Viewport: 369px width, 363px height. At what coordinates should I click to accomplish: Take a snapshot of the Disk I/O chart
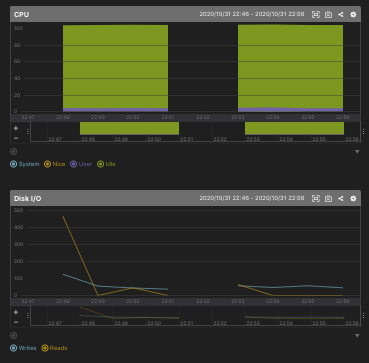click(x=328, y=198)
